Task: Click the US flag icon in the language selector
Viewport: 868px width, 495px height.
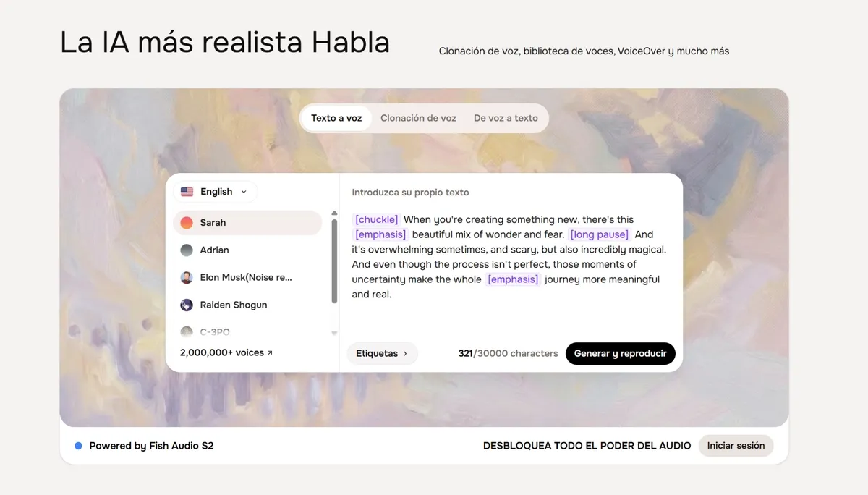Action: click(x=187, y=192)
